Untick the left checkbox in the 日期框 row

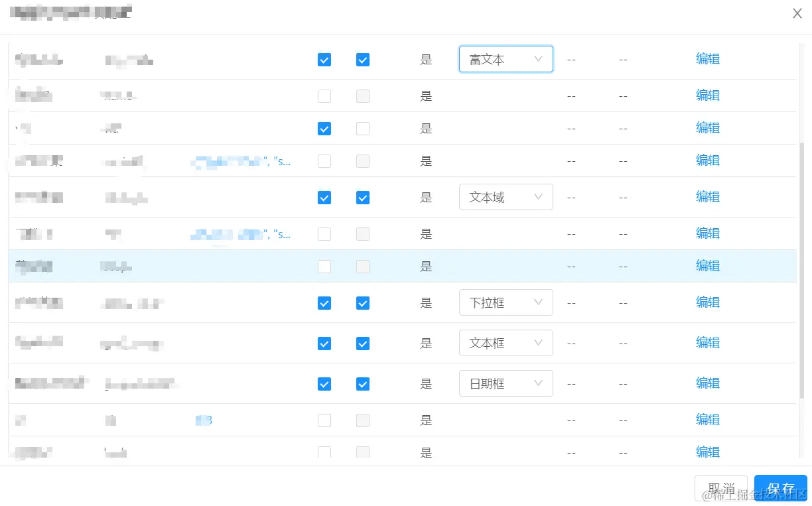coord(324,384)
